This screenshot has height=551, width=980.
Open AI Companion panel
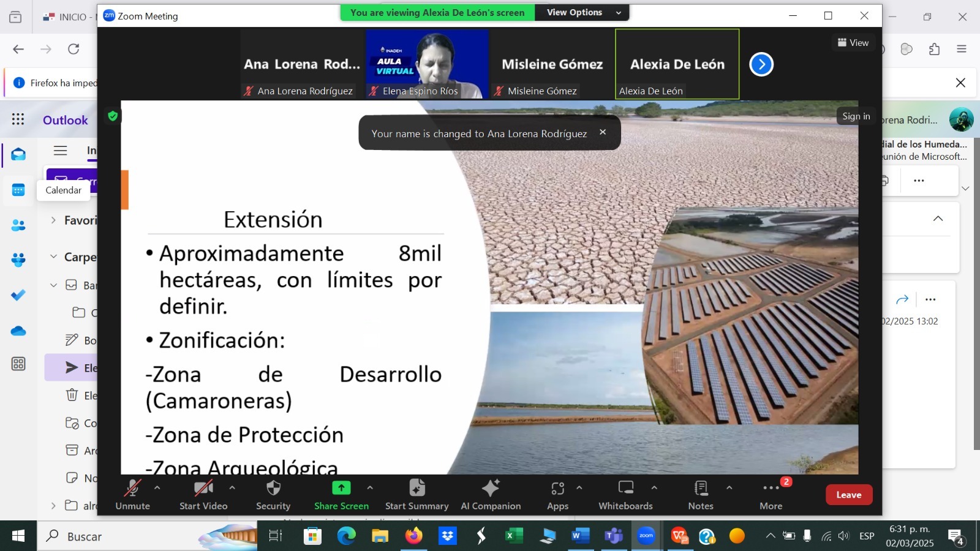[491, 495]
